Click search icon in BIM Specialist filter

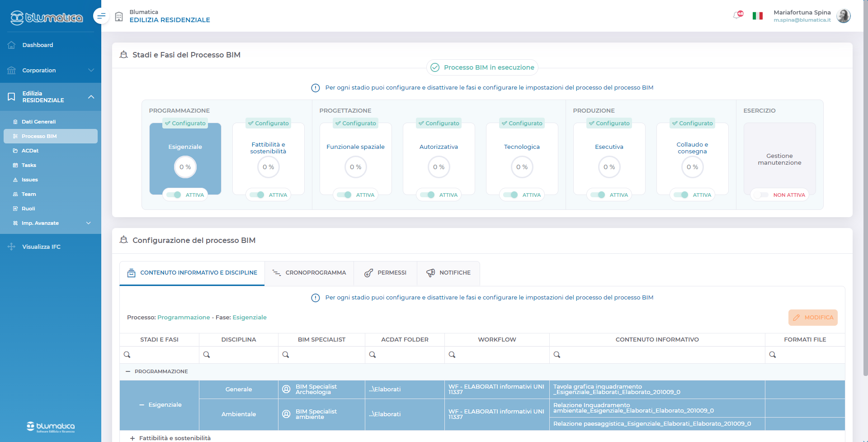coord(286,355)
